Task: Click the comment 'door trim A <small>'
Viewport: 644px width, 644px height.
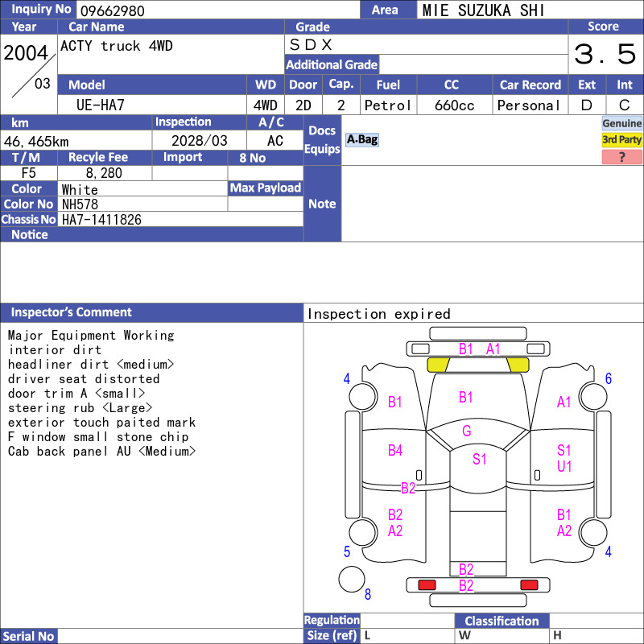Action: pos(76,394)
